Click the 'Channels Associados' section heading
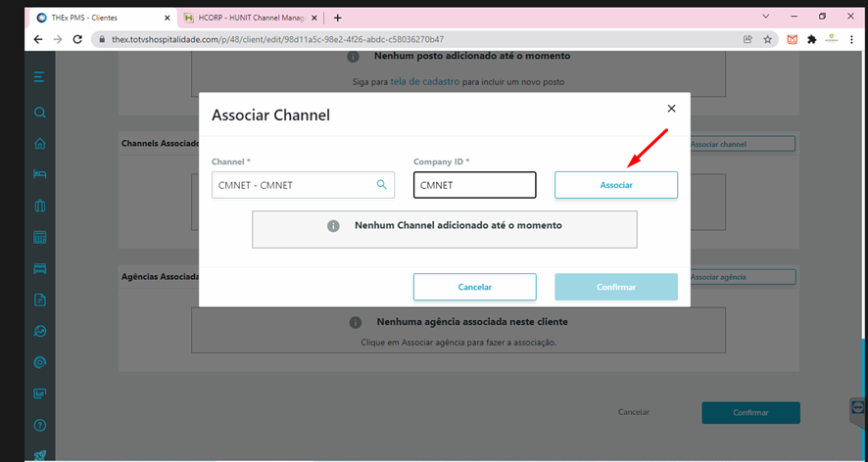Image resolution: width=868 pixels, height=462 pixels. tap(161, 143)
